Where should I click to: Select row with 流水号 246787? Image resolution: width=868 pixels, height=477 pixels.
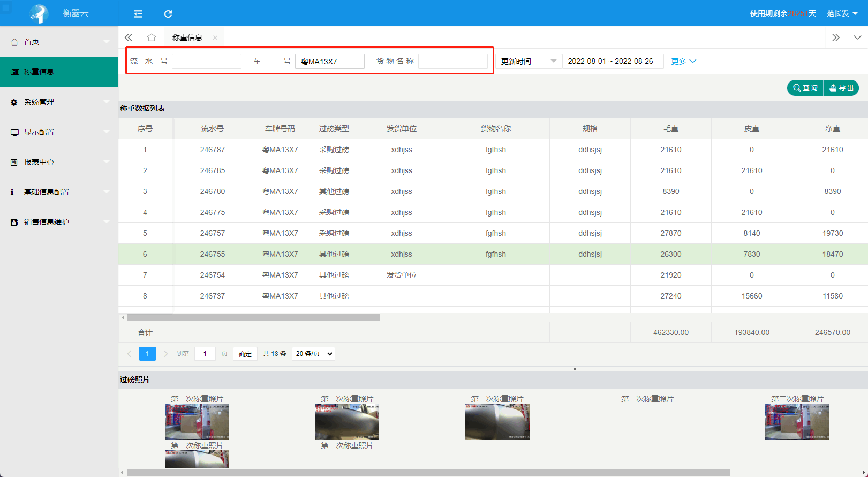click(x=493, y=150)
